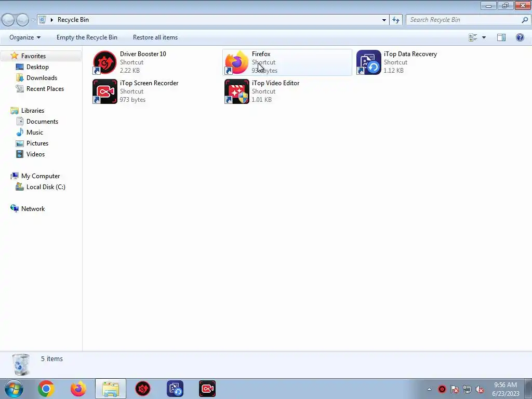
Task: Click Recycle Bin in the address bar
Action: point(73,20)
